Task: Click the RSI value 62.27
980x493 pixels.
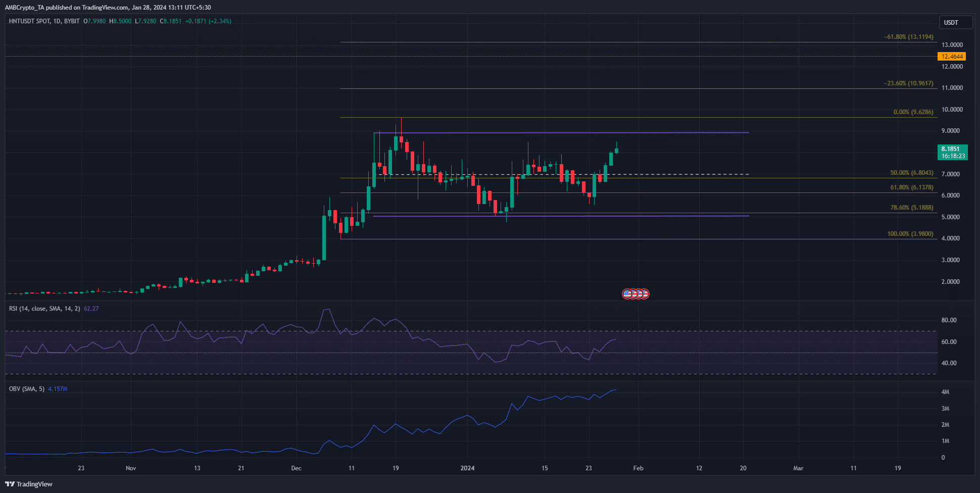Action: 91,308
